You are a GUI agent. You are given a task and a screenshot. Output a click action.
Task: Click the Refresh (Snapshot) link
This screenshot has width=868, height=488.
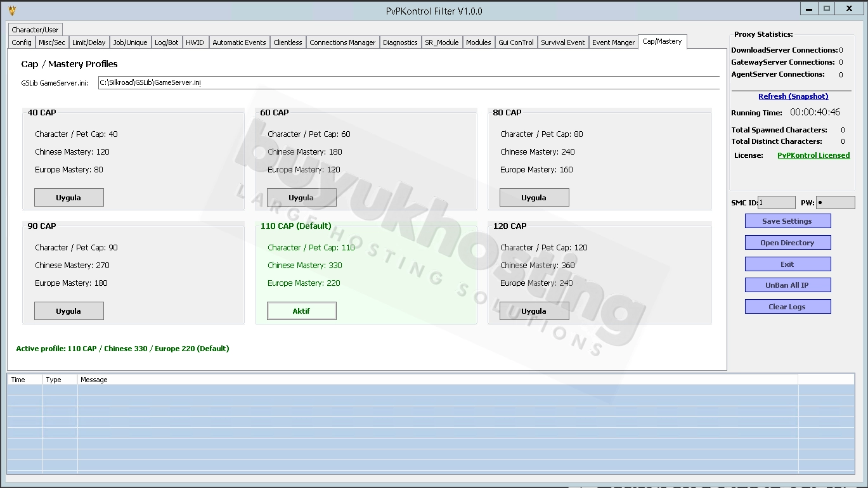(x=793, y=96)
